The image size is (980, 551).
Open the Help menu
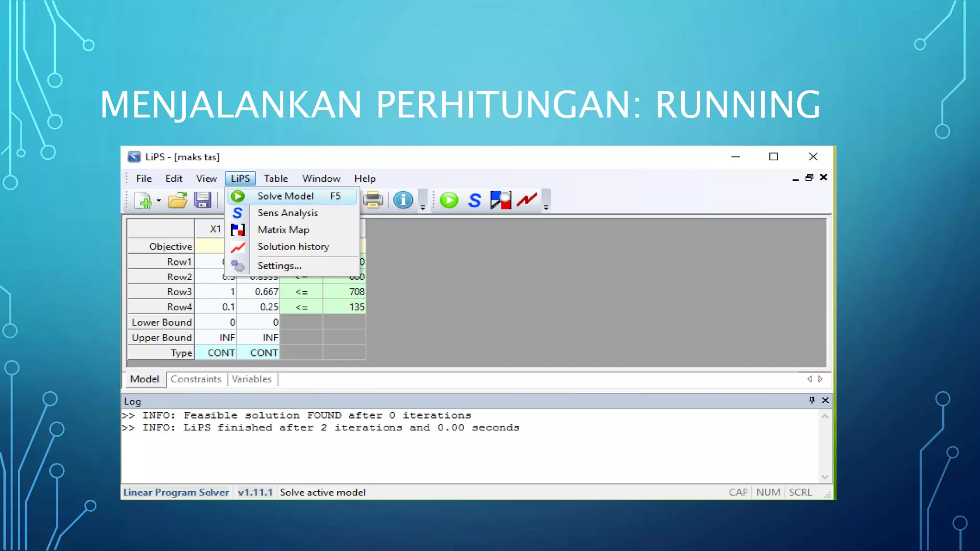coord(365,178)
